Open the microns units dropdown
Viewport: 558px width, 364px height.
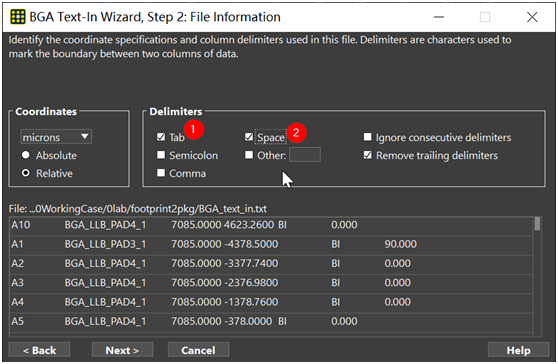pos(56,137)
